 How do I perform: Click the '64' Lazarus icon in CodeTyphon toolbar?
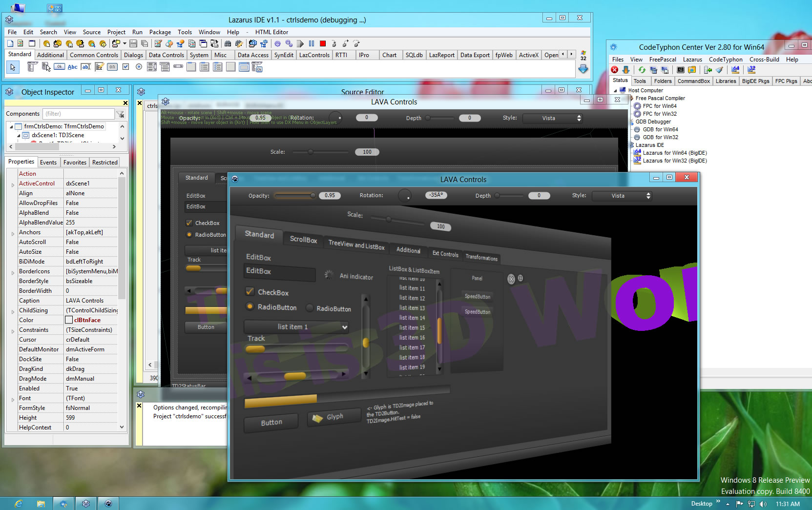click(x=735, y=70)
